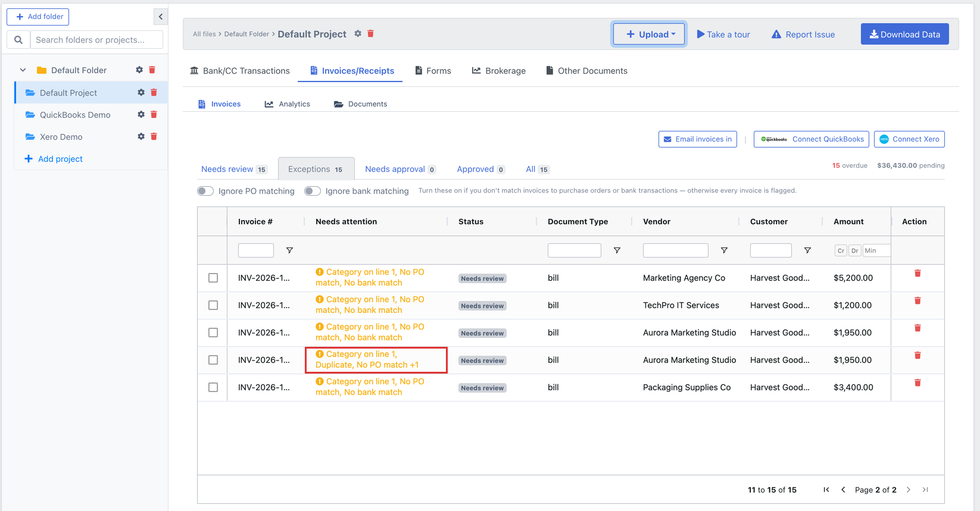Check the Marketing Agency Co invoice checkbox
The image size is (980, 511).
[x=213, y=278]
